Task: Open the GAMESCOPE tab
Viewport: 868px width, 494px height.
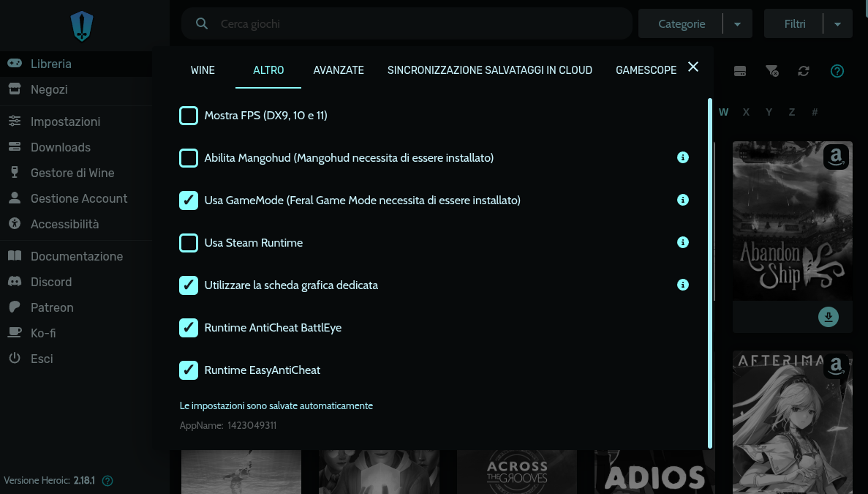Action: click(646, 70)
